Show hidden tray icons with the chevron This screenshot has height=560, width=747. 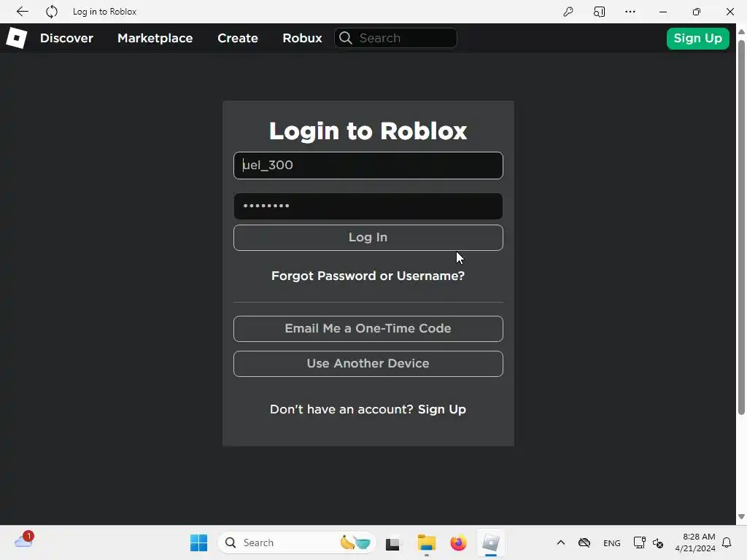(x=561, y=542)
